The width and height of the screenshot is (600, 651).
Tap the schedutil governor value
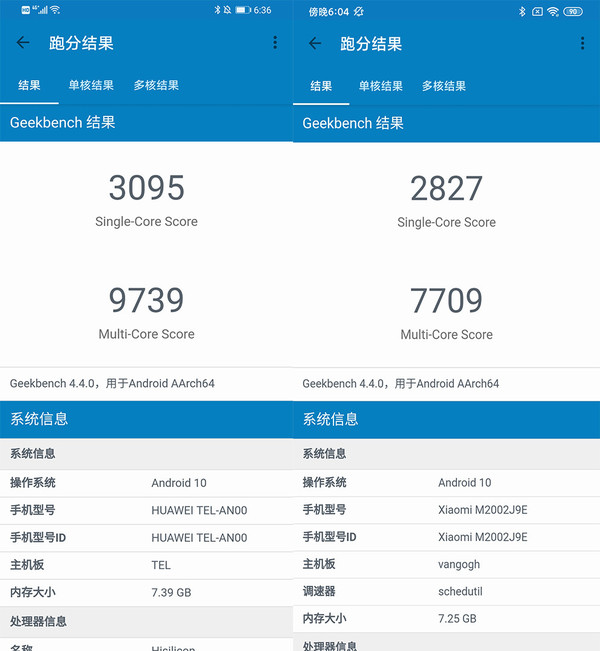click(460, 591)
